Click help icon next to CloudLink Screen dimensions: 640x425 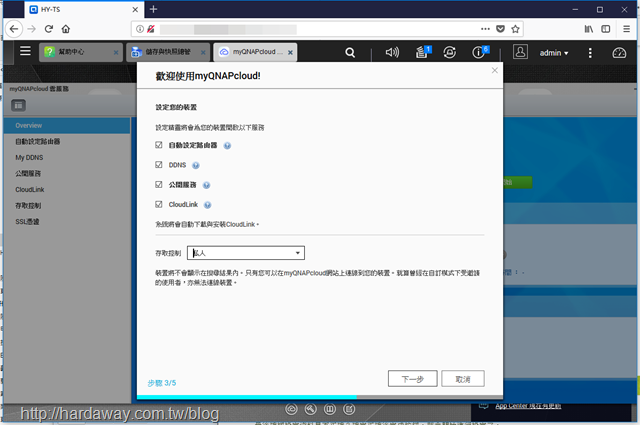pos(208,205)
